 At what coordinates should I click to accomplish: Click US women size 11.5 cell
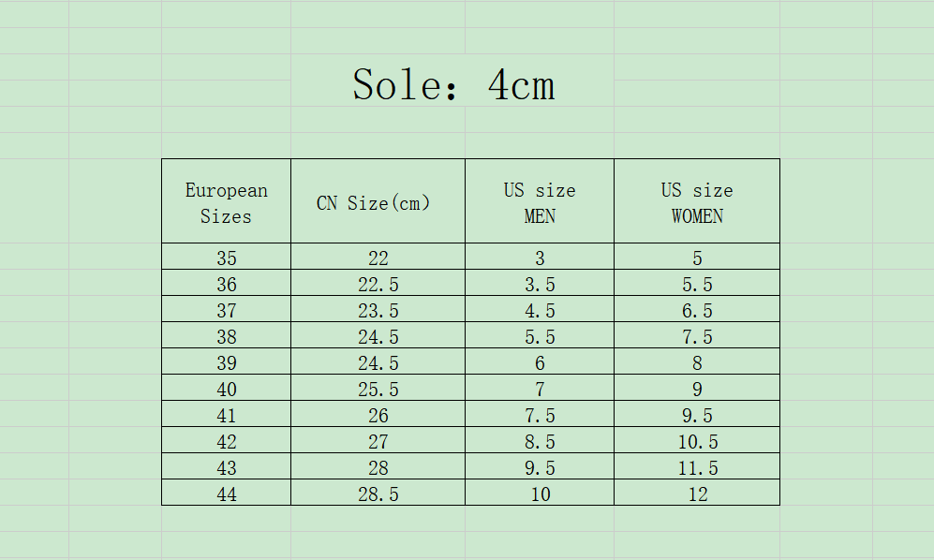point(697,467)
